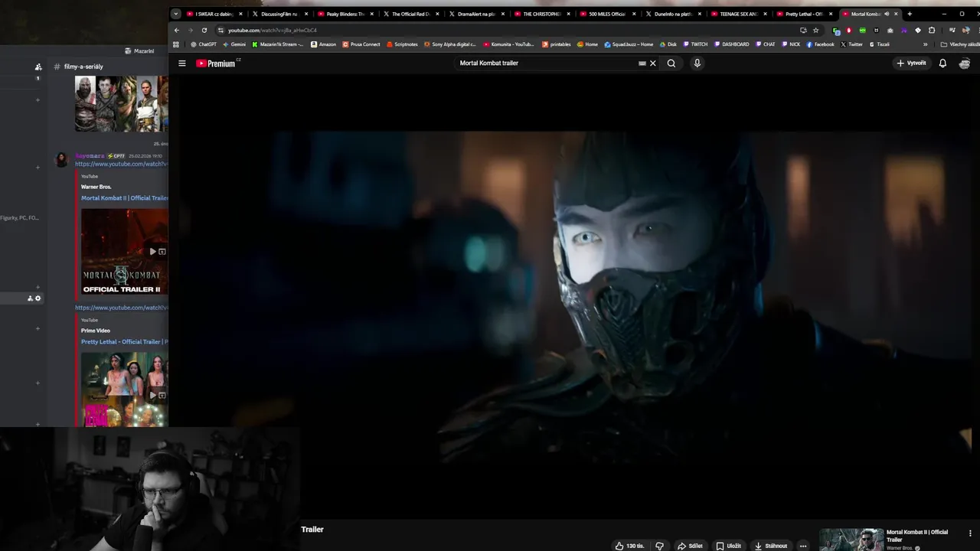Open ChatGPT bookmark
980x551 pixels.
pyautogui.click(x=204, y=44)
